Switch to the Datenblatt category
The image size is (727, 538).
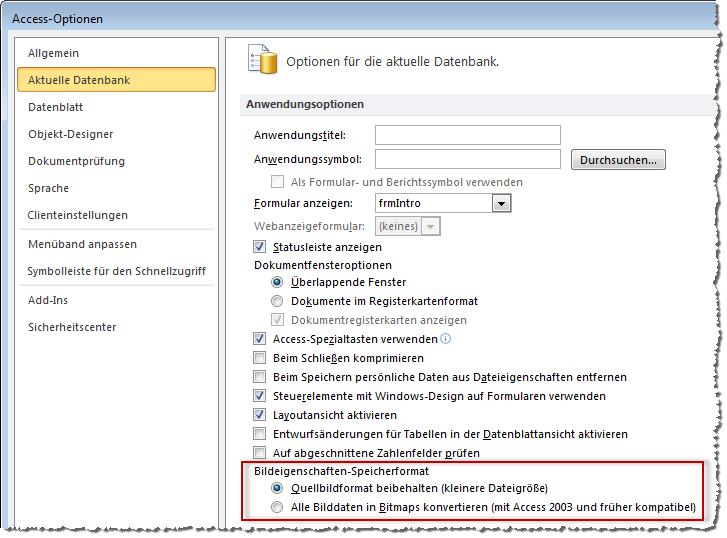[55, 107]
